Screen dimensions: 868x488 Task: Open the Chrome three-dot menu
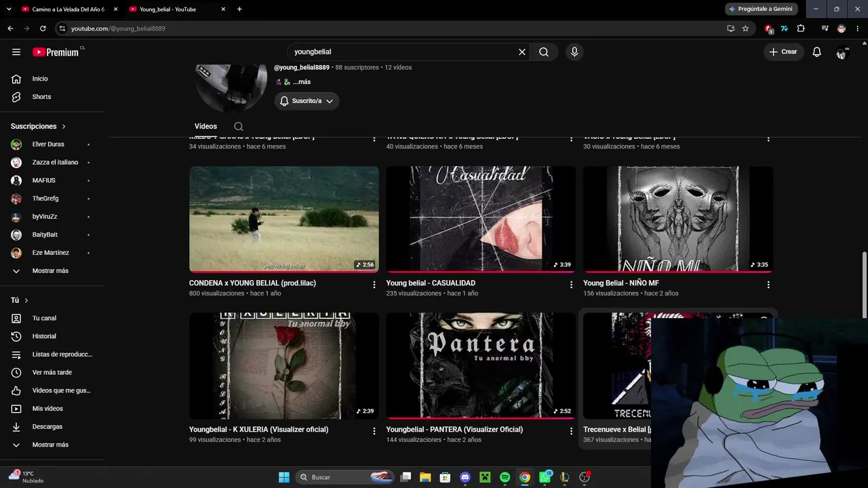[857, 28]
